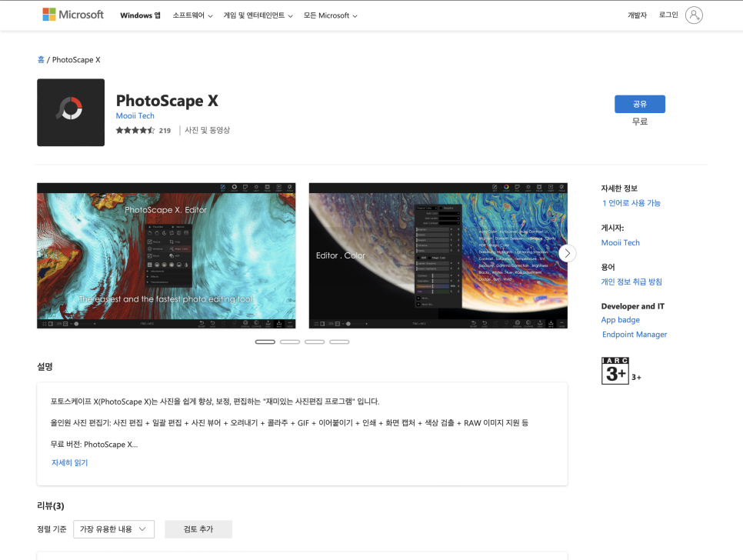Open the Mooii Tech developer link under title

(x=135, y=115)
